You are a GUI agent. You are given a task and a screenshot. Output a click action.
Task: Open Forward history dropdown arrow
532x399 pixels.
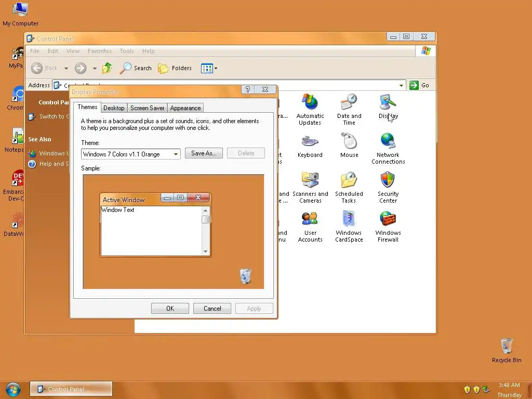(x=95, y=68)
